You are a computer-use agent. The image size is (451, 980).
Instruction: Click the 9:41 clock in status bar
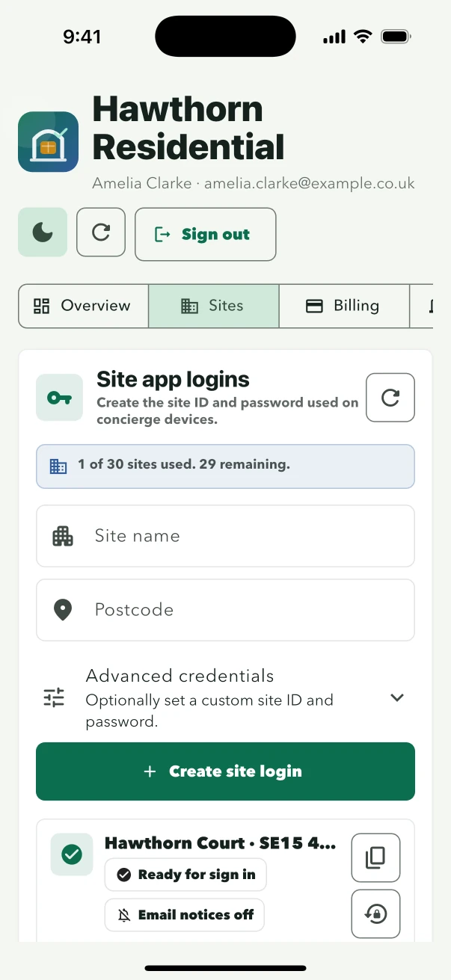[x=82, y=37]
